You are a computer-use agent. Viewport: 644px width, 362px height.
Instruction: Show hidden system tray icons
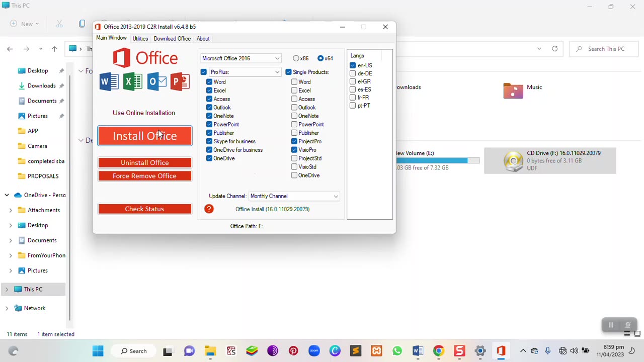pyautogui.click(x=523, y=351)
